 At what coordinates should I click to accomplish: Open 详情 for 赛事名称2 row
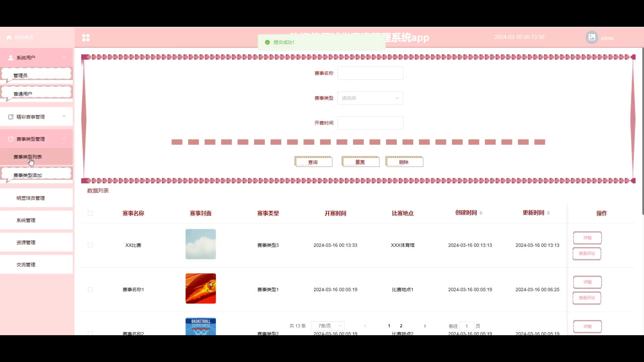pos(587,326)
